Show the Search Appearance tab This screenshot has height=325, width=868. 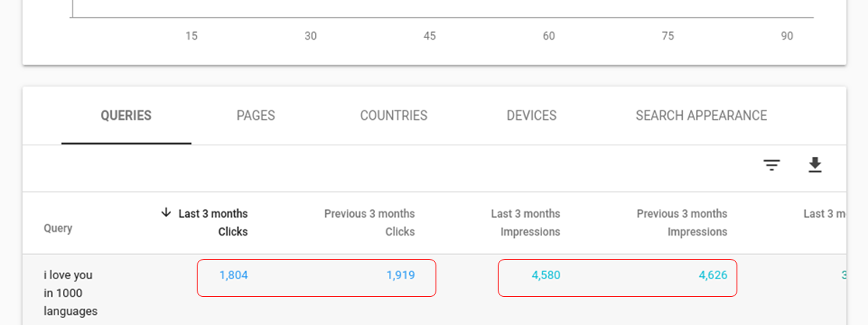(x=701, y=116)
